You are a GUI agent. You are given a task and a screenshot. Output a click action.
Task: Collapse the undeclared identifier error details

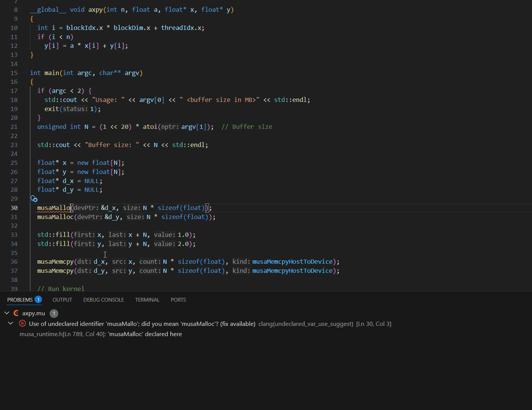(x=11, y=324)
